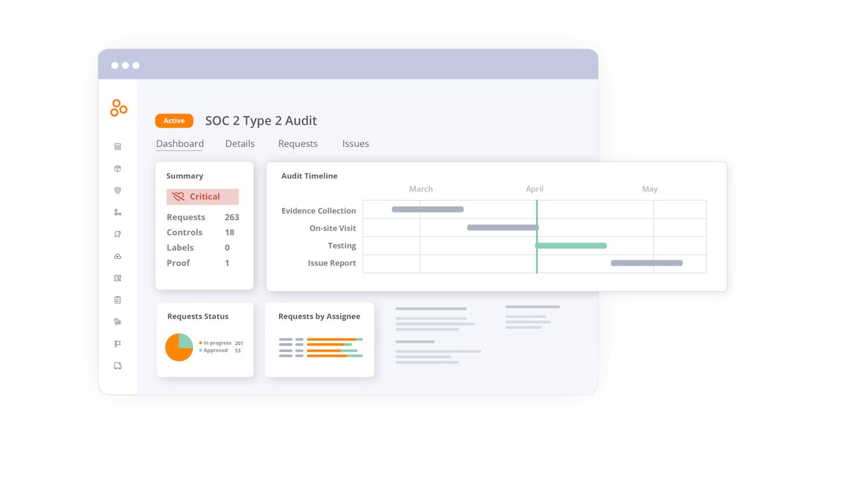Go to the Requests tab
Viewport: 868px width, 489px height.
[x=298, y=143]
